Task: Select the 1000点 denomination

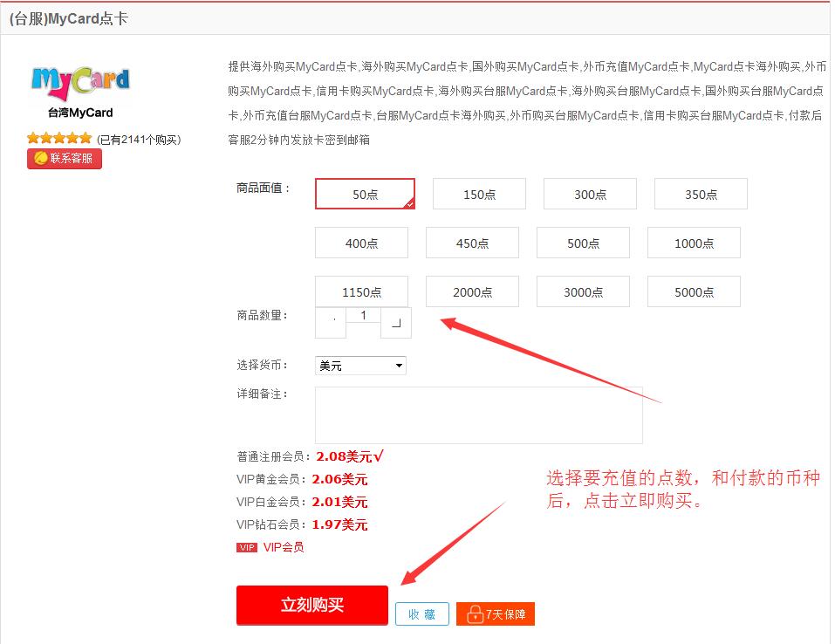Action: pos(694,243)
